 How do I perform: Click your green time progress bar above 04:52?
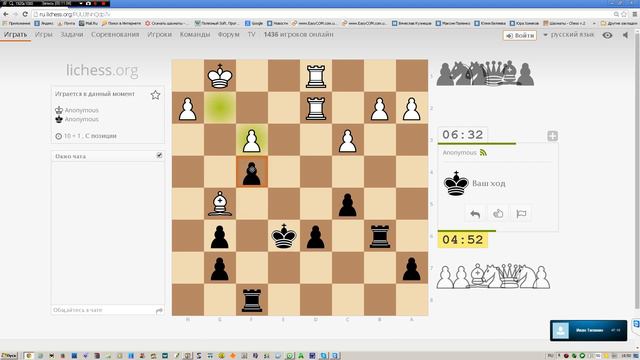click(467, 231)
